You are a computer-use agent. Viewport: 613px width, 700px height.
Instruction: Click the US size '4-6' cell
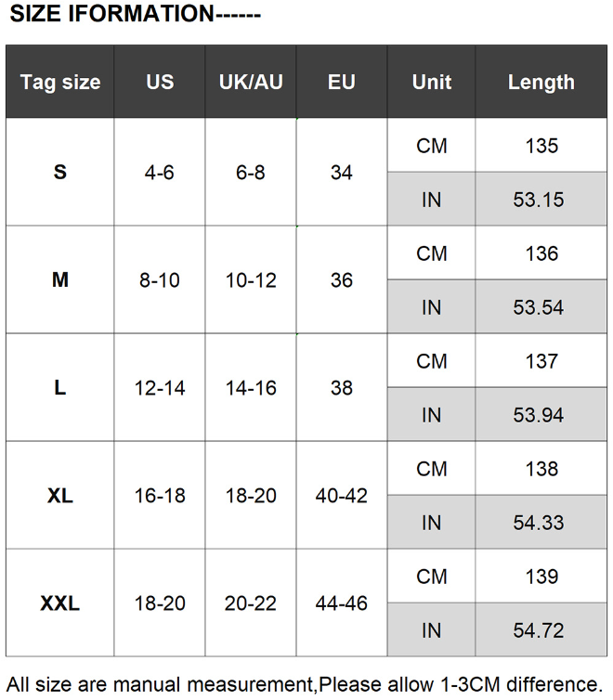coord(160,173)
